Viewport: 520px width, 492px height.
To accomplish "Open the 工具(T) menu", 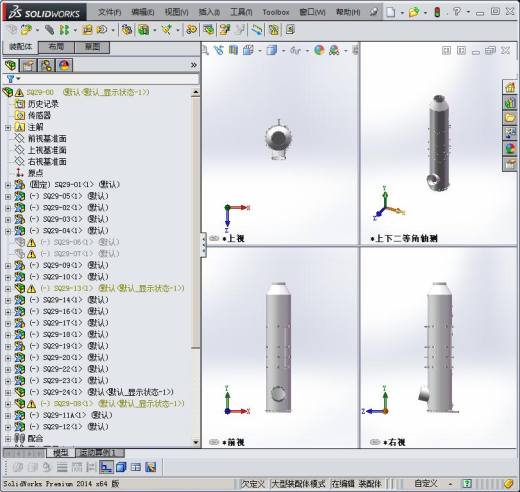I will (x=241, y=12).
